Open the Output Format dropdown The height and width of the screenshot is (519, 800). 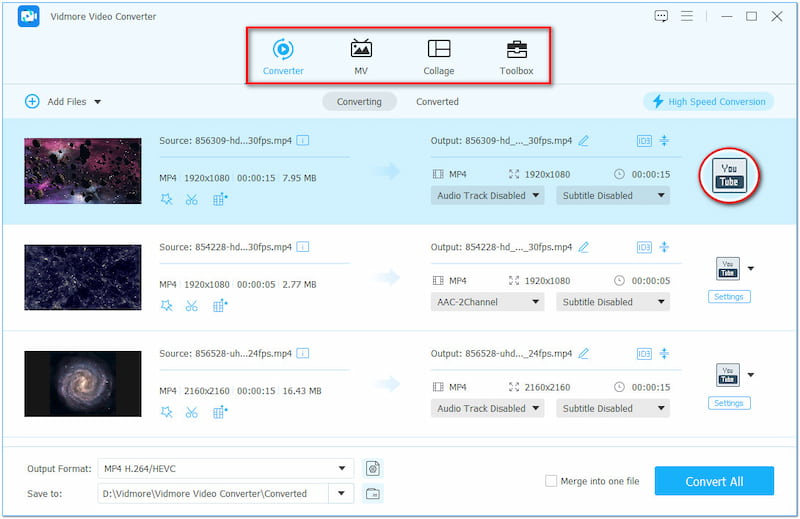(x=225, y=468)
